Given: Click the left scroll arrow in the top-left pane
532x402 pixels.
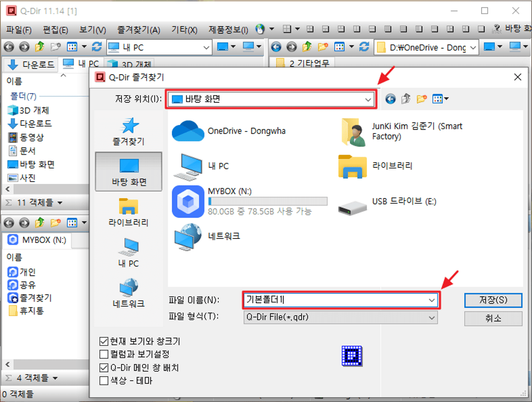Looking at the screenshot, I should (x=8, y=189).
